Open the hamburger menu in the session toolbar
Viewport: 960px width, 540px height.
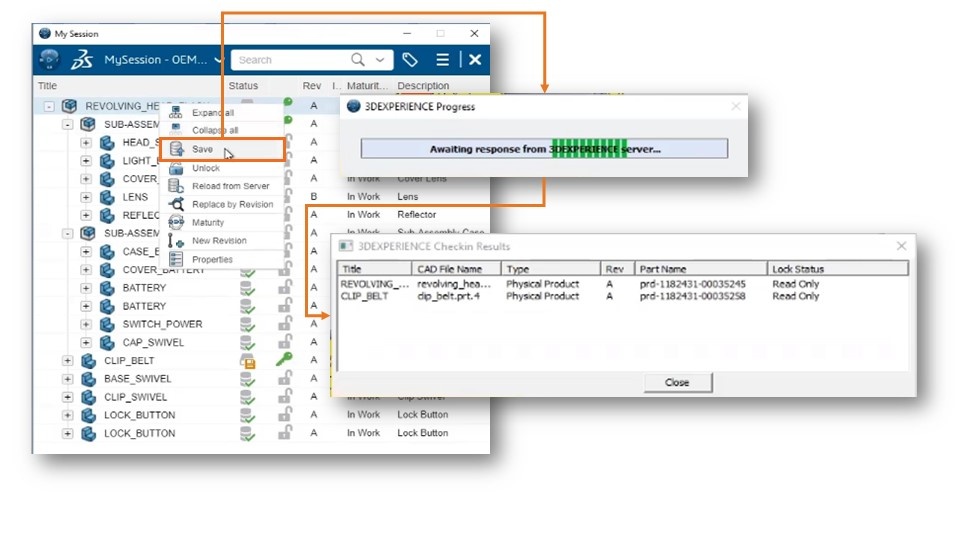(442, 59)
